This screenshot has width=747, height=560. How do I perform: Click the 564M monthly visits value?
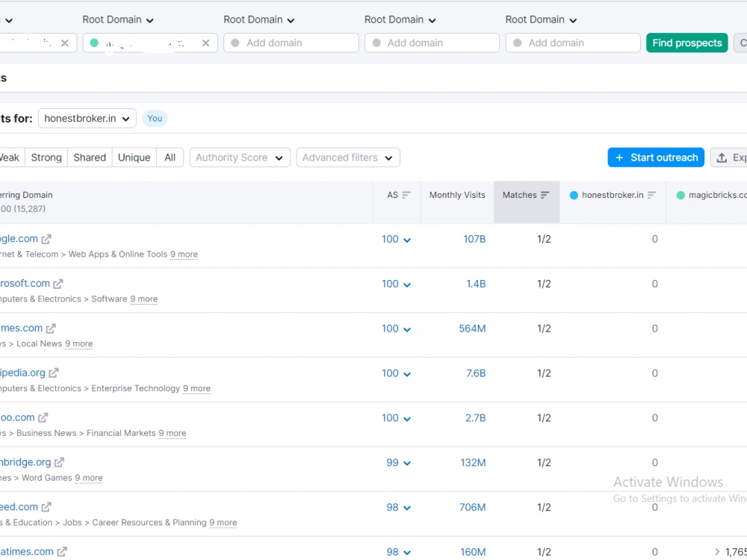click(472, 329)
